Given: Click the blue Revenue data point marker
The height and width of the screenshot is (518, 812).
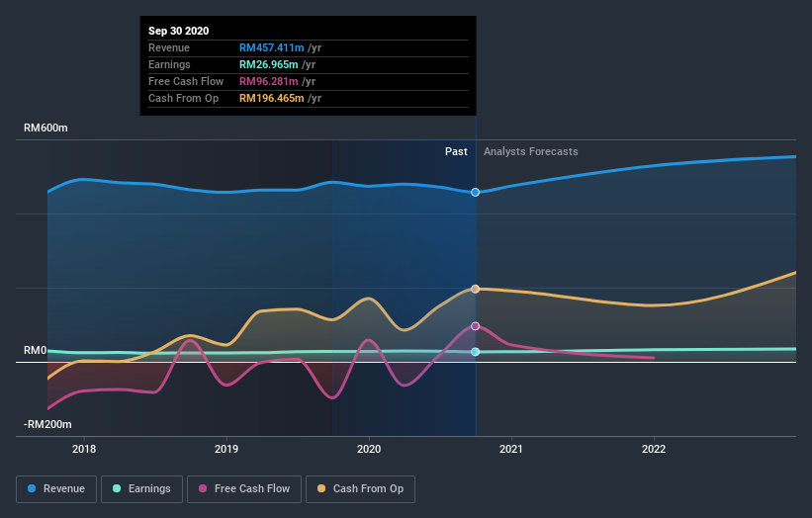Looking at the screenshot, I should (475, 193).
